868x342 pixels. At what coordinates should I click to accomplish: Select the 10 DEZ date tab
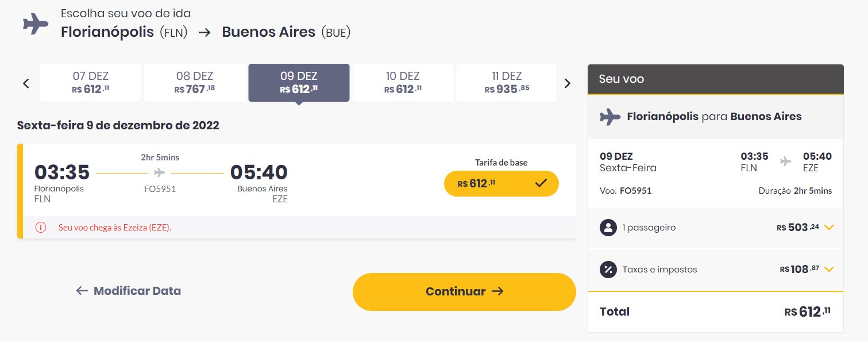click(x=403, y=83)
